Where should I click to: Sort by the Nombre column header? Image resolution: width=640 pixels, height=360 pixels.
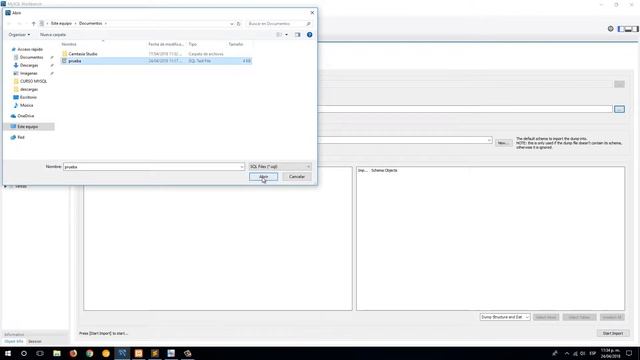point(69,44)
